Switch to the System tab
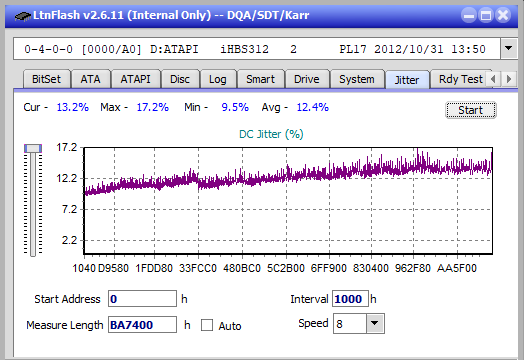The image size is (524, 360). click(357, 79)
